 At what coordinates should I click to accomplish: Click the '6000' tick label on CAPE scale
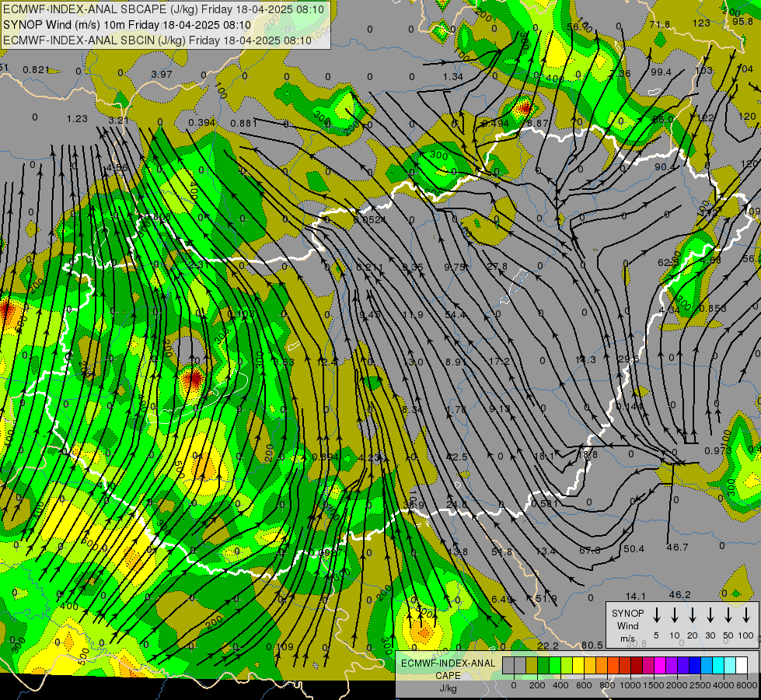746,685
